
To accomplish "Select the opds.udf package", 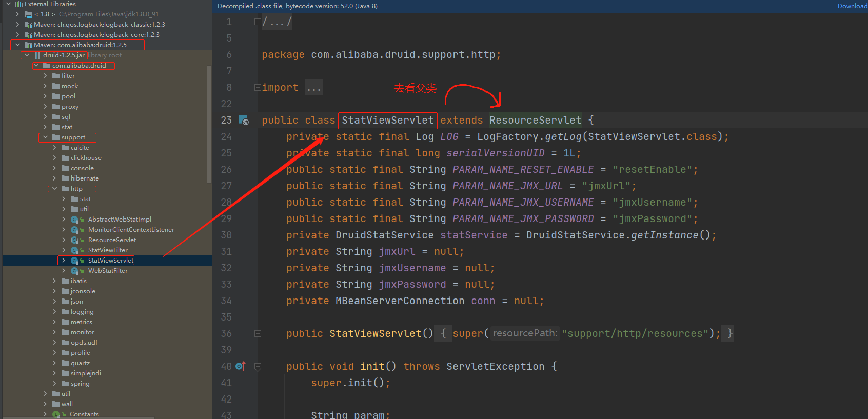I will 84,343.
